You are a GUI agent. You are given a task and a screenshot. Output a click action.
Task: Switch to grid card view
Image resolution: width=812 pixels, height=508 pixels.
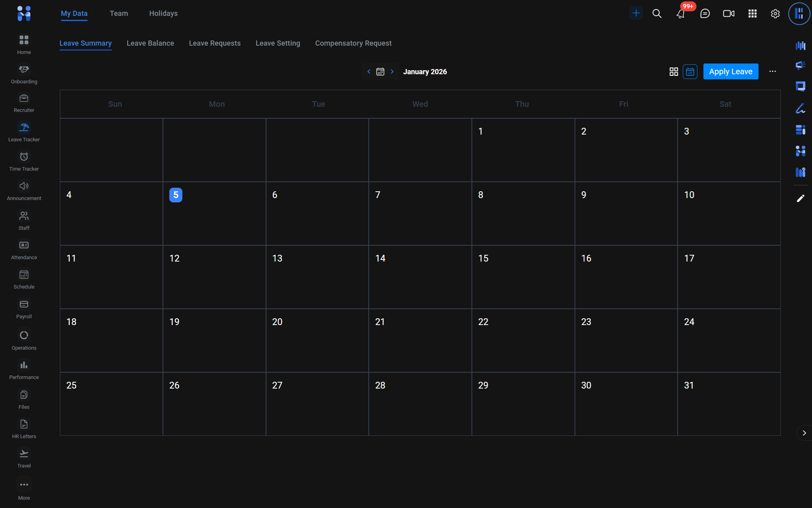point(674,71)
